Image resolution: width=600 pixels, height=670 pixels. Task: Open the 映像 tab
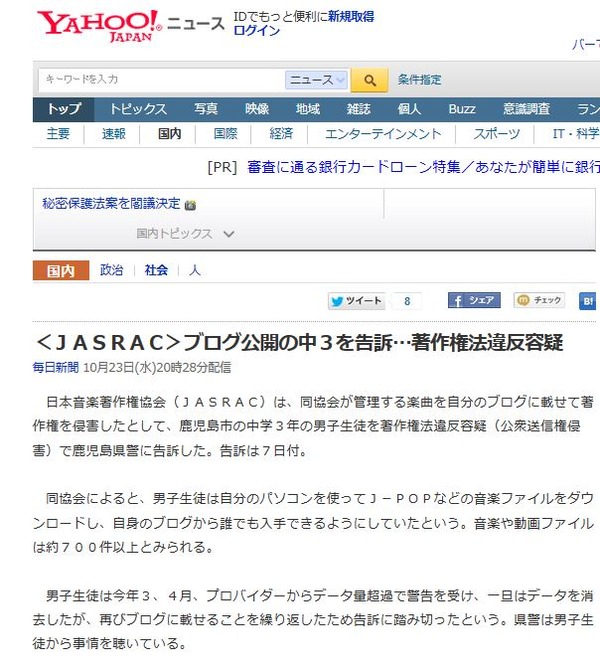[257, 109]
